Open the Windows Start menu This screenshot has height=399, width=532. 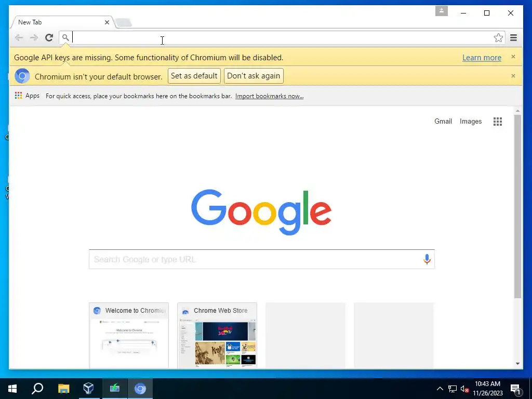pyautogui.click(x=12, y=389)
